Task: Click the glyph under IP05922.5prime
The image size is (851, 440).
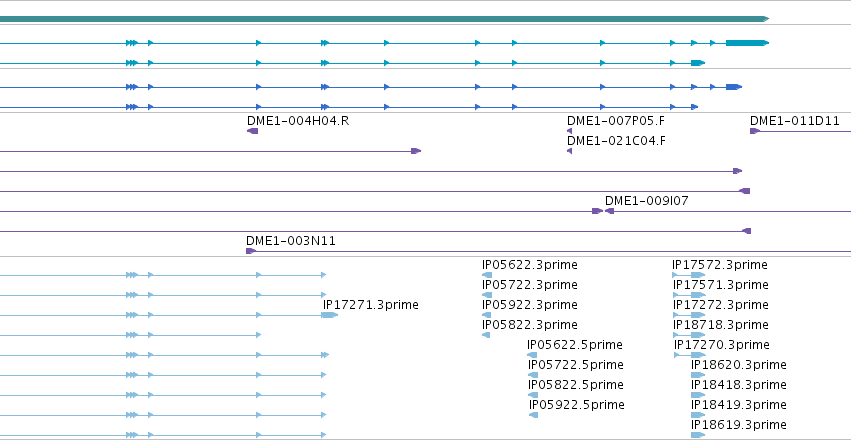Action: 534,415
